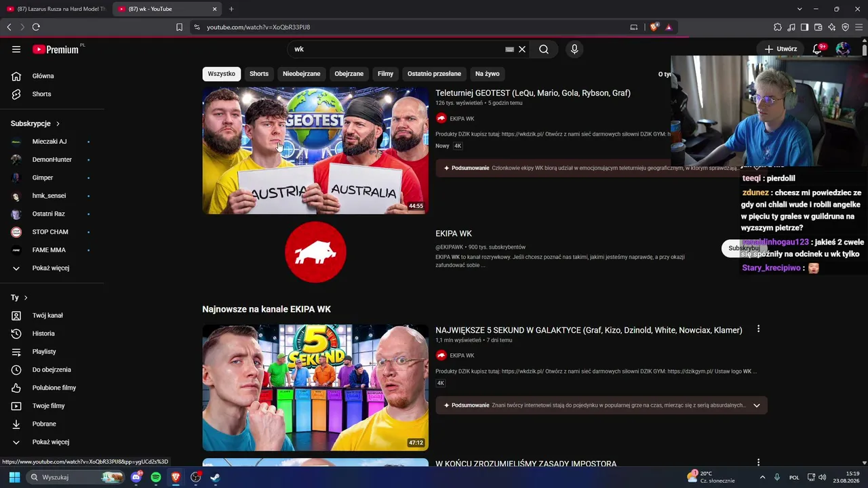The width and height of the screenshot is (868, 488).
Task: Select the Na żywo filter chip
Action: pos(488,74)
